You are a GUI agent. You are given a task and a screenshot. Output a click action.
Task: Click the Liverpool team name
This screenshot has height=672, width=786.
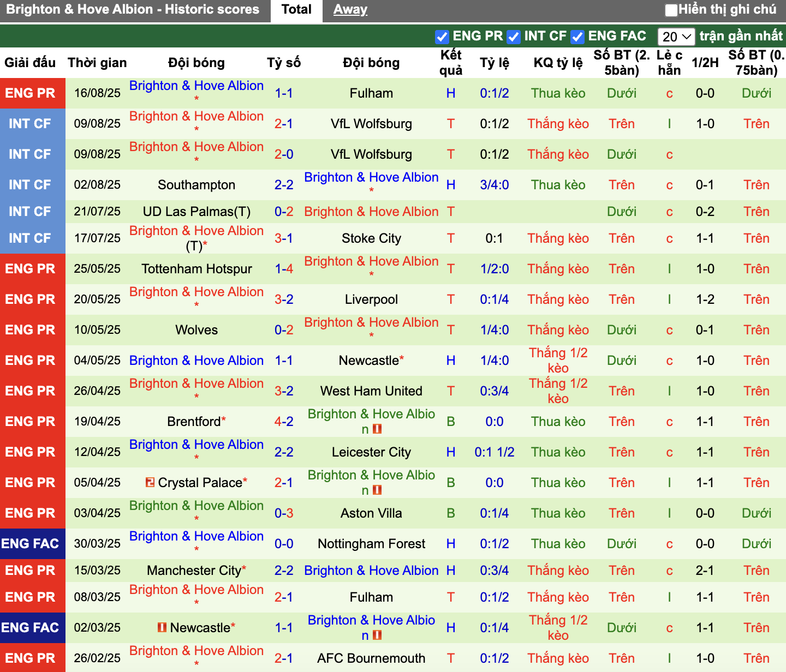click(x=371, y=299)
